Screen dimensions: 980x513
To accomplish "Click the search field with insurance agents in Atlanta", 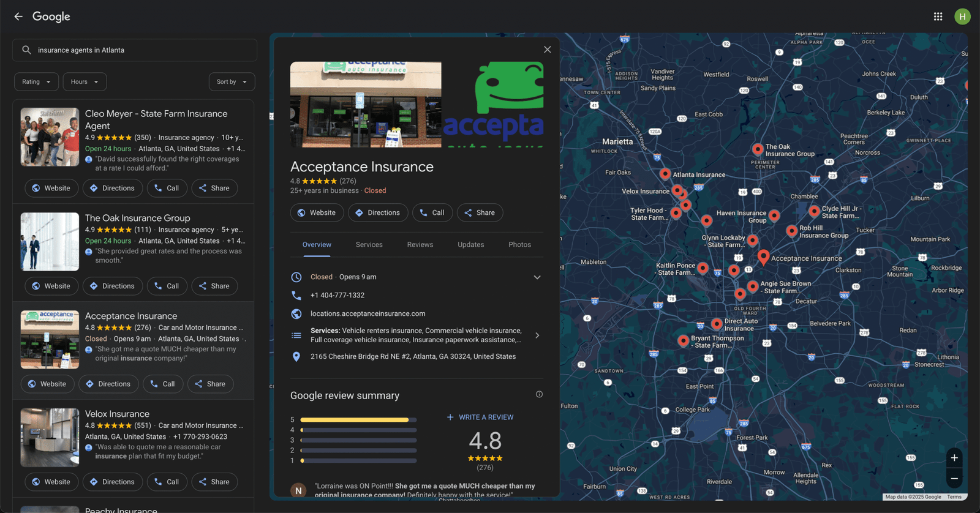I will click(135, 50).
